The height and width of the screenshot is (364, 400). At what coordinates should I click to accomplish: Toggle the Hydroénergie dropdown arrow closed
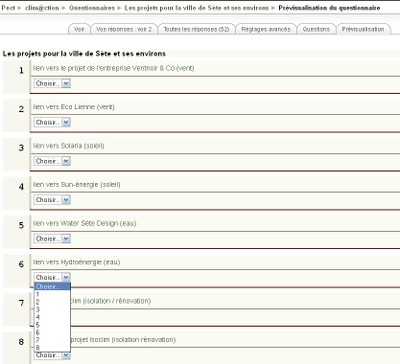coord(66,277)
